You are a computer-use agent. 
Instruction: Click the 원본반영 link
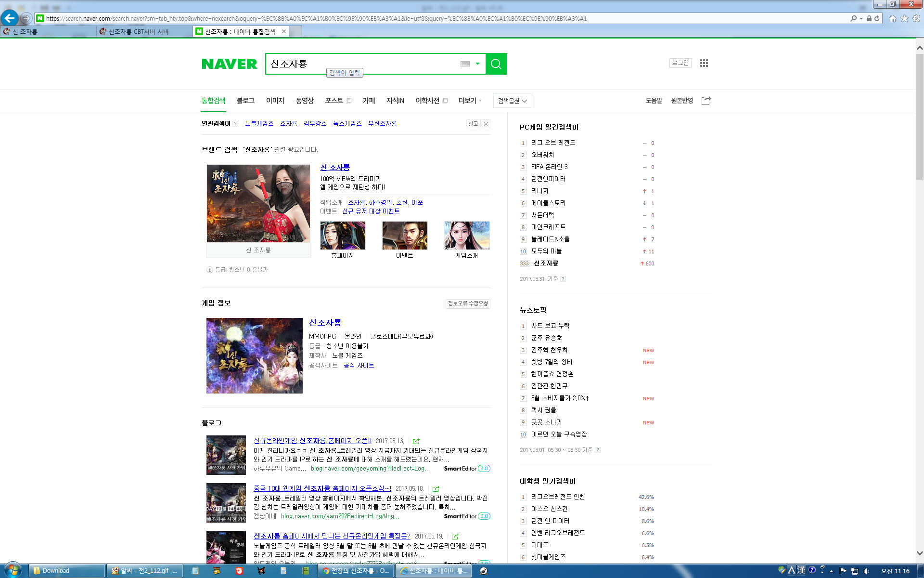point(682,100)
